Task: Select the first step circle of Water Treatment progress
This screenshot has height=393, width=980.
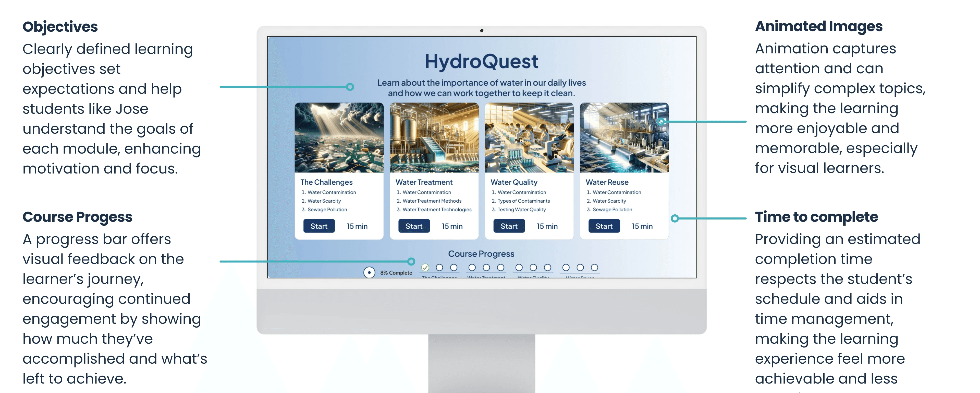Action: tap(472, 268)
